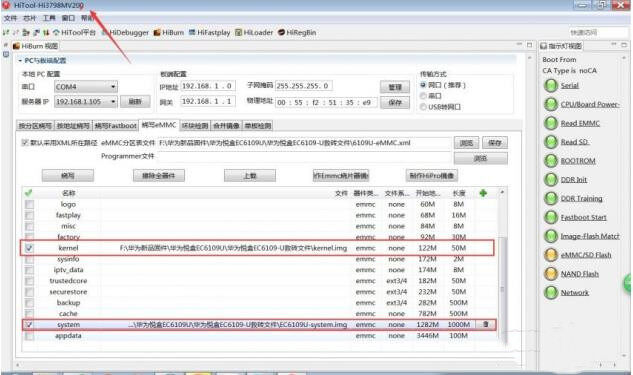Select the serial port transfer mode radio
This screenshot has width=633, height=375.
pyautogui.click(x=423, y=96)
